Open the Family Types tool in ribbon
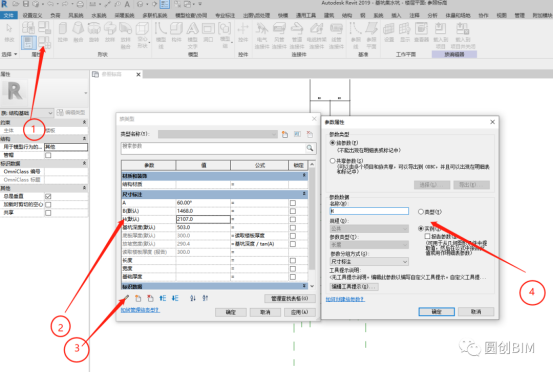This screenshot has height=373, width=553. [x=45, y=42]
